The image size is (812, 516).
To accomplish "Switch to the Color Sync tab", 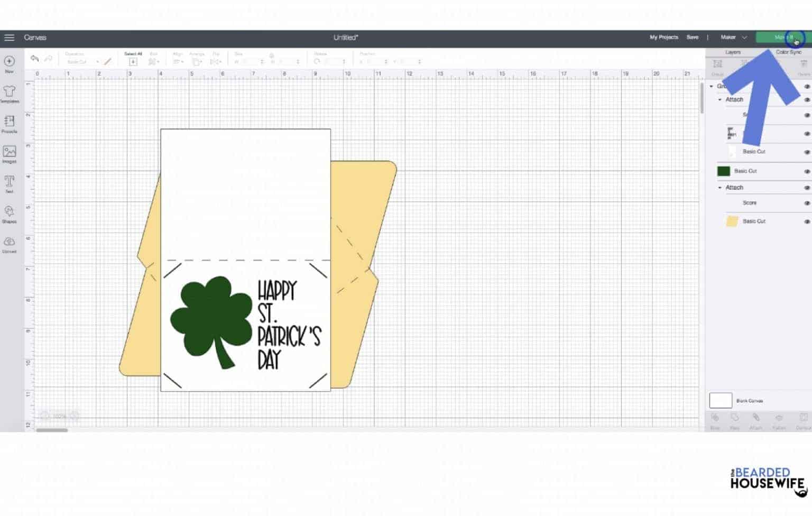I will [788, 52].
